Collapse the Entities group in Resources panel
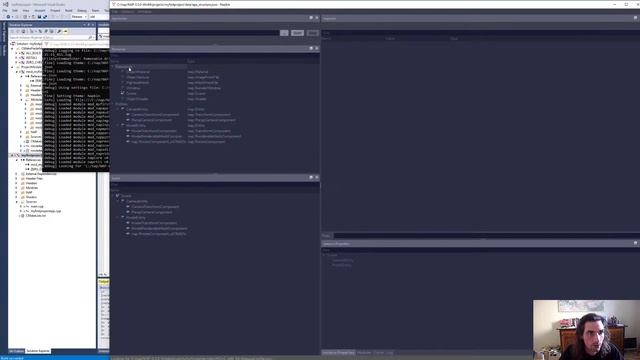Image resolution: width=640 pixels, height=360 pixels. pos(113,104)
